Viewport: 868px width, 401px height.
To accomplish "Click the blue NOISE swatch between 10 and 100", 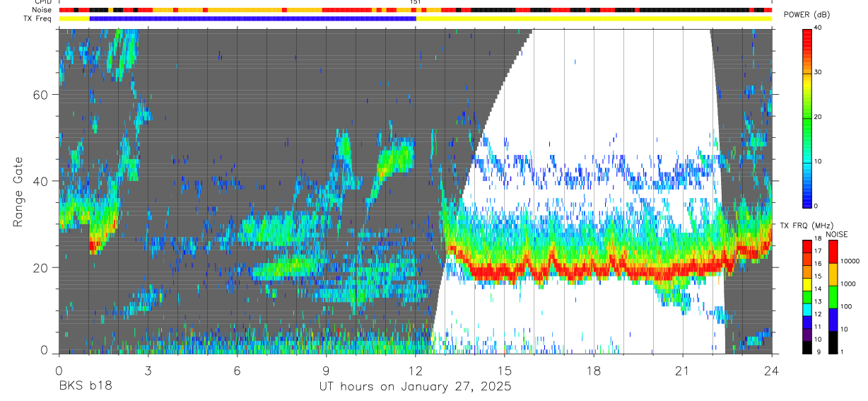I will coord(833,320).
